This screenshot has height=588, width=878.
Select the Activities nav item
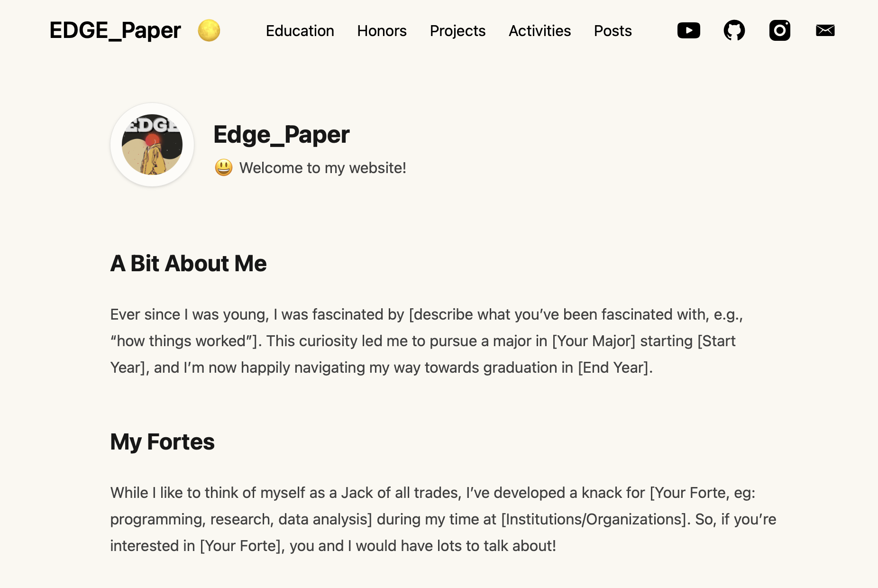pos(540,31)
